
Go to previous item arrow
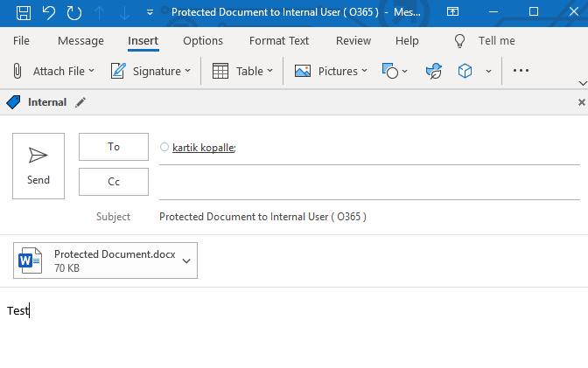(x=100, y=13)
